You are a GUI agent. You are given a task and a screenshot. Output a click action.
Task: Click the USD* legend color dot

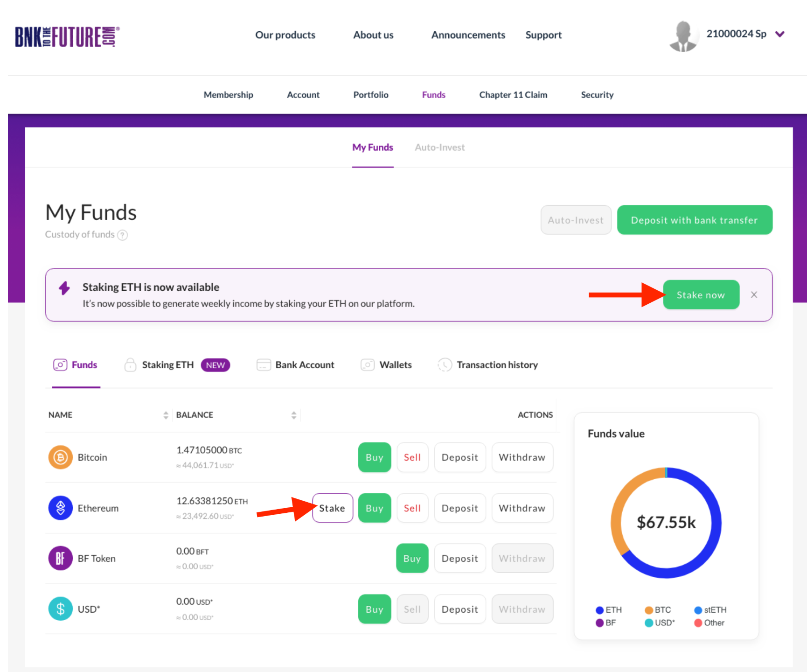648,623
